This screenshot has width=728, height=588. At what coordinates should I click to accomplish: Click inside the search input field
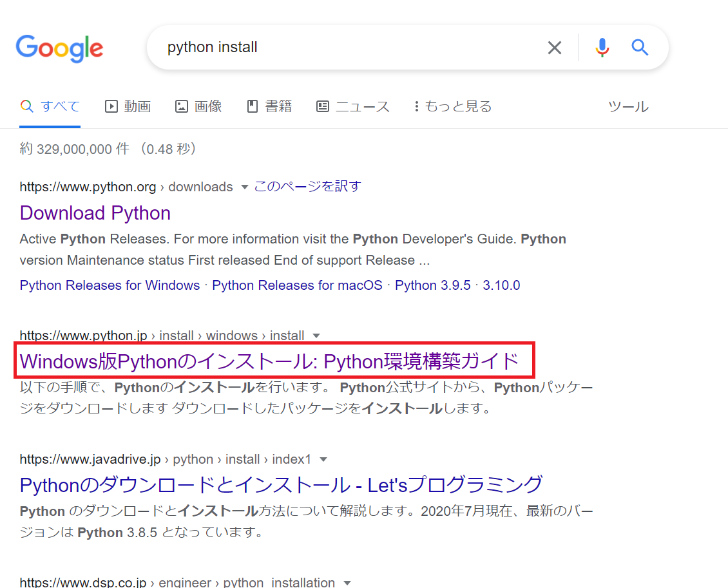(x=322, y=47)
